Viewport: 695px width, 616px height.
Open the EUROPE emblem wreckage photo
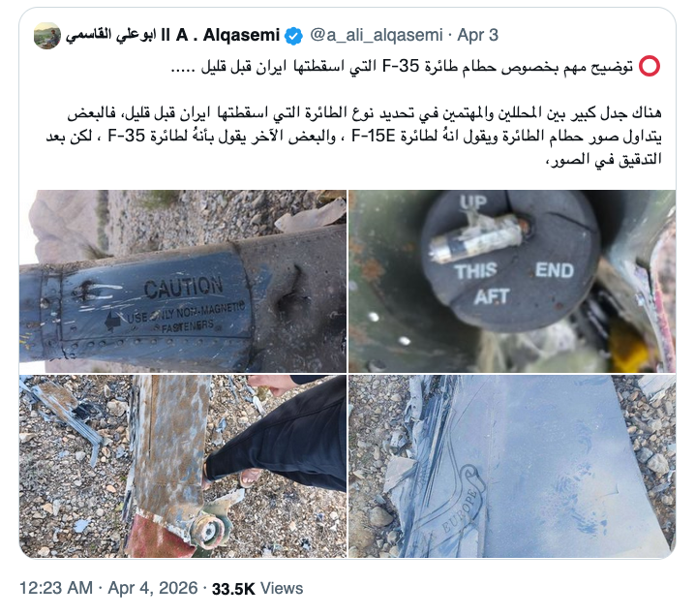pyautogui.click(x=512, y=466)
